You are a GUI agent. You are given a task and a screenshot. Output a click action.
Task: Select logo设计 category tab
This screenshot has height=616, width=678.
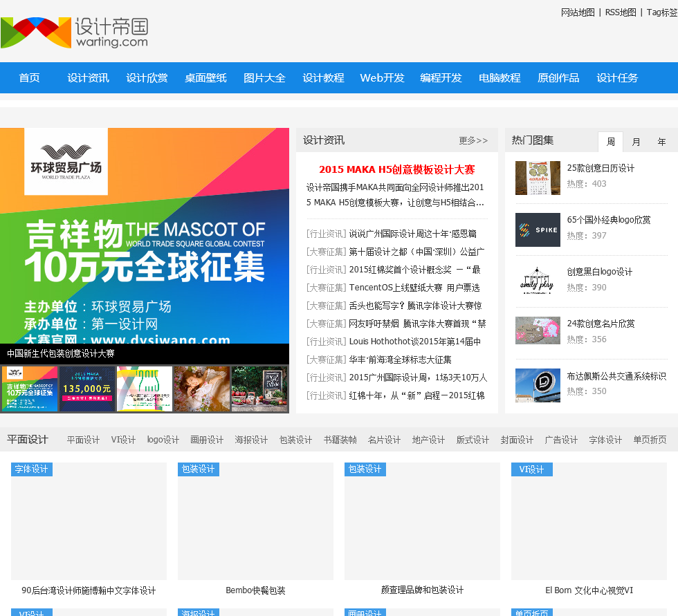[163, 440]
